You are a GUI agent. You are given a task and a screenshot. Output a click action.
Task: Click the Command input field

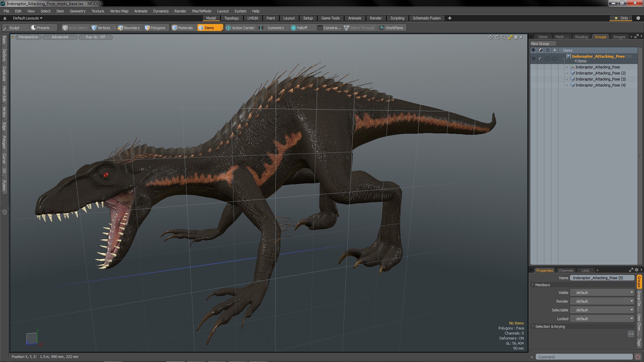pos(584,357)
